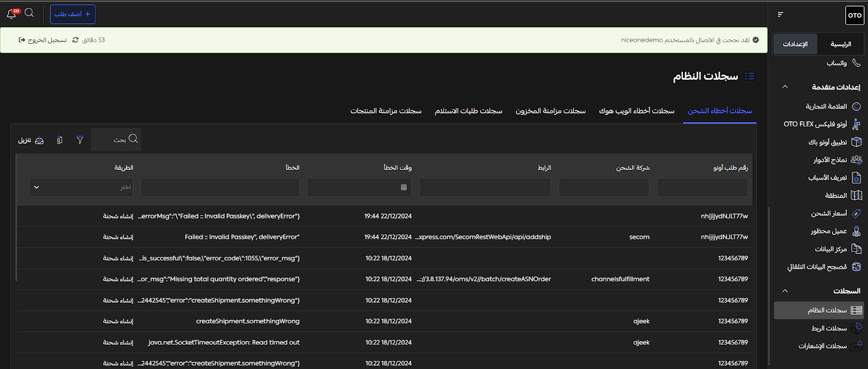Open واتساب phone icon in sidebar

856,63
